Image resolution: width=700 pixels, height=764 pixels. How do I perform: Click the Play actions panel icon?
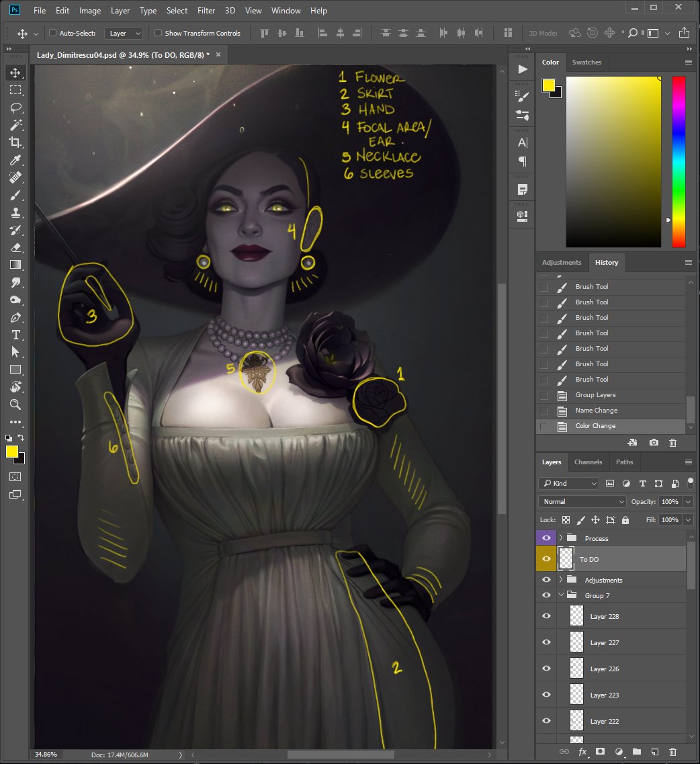pos(523,69)
